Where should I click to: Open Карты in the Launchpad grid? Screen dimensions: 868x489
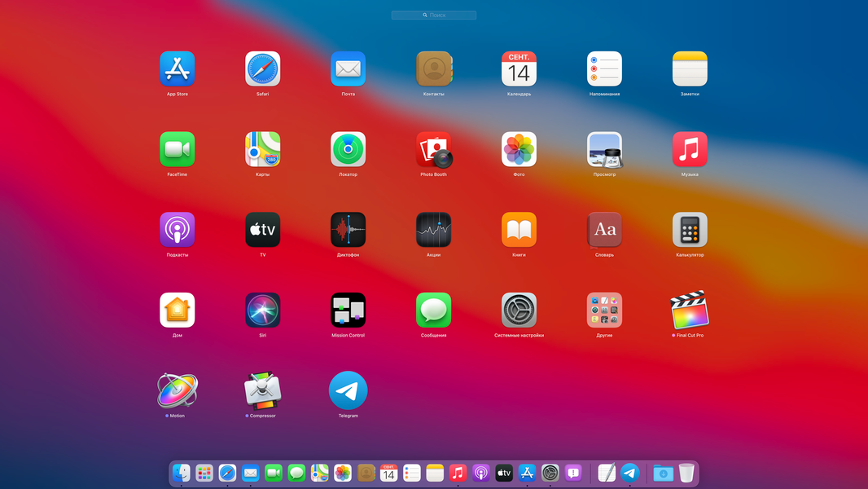pyautogui.click(x=262, y=149)
